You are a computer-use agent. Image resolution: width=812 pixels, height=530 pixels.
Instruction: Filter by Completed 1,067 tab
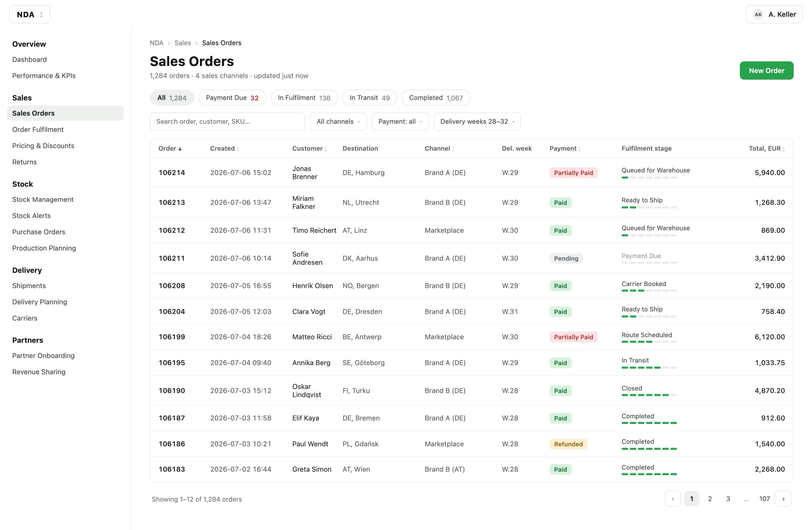click(436, 98)
